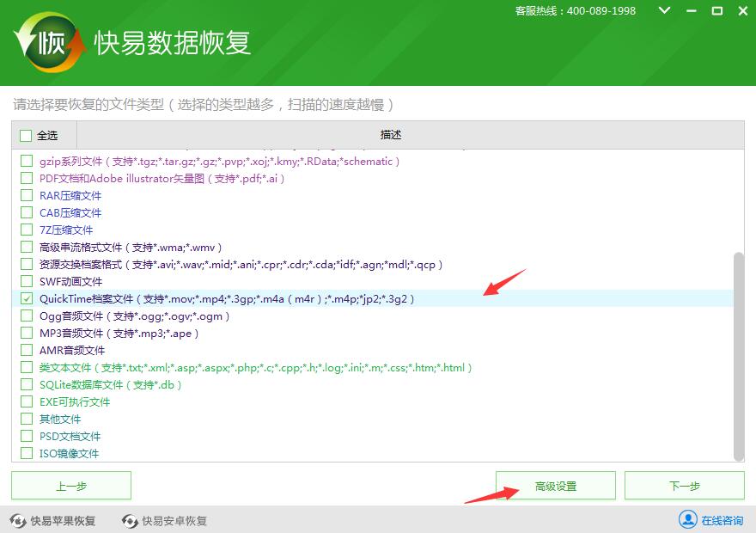
Task: Select the SQLite数据库文件 checkbox
Action: 27,384
